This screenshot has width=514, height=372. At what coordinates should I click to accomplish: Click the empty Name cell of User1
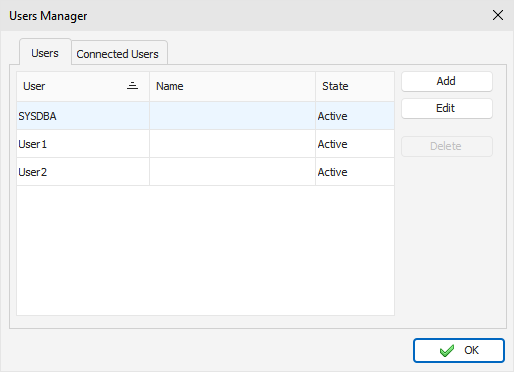232,144
